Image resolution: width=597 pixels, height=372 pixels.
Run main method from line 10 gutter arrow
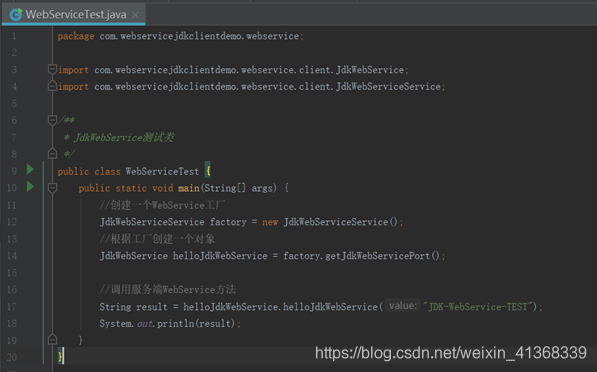click(x=30, y=187)
